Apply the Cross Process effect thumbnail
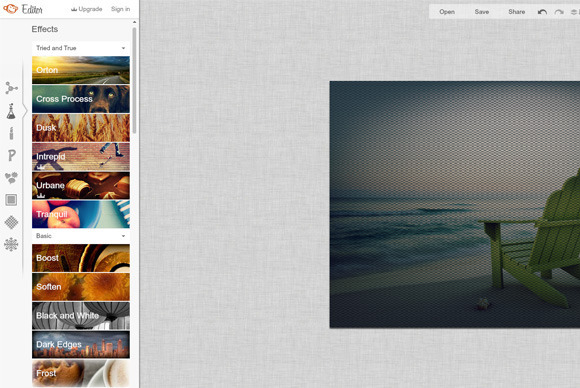 (x=81, y=99)
